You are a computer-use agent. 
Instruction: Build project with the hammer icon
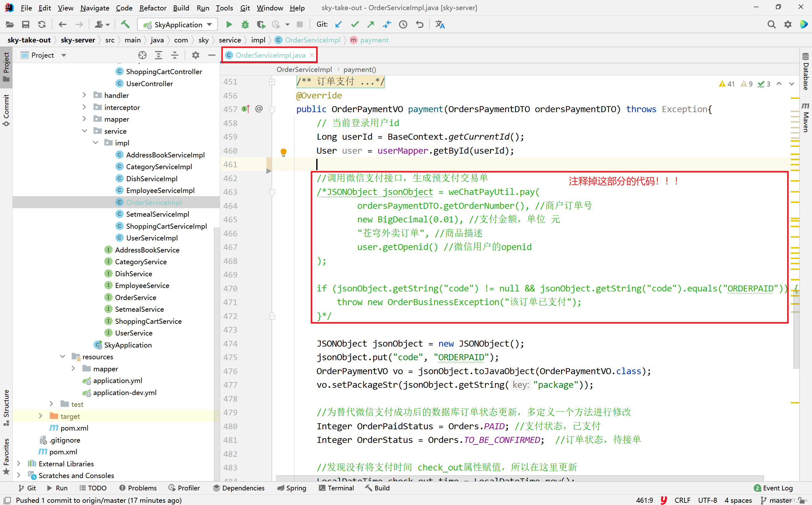tap(125, 24)
